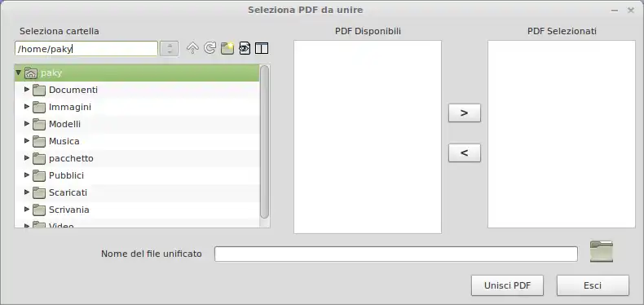Create a new folder

227,48
